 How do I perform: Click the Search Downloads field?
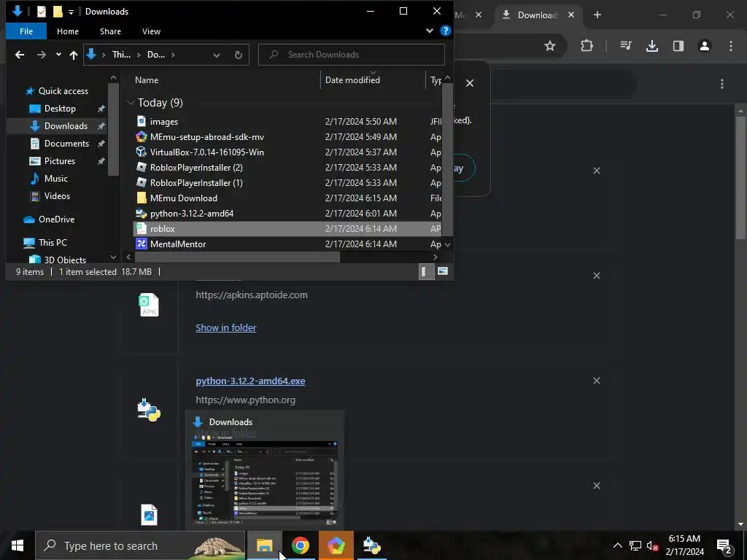tap(352, 55)
